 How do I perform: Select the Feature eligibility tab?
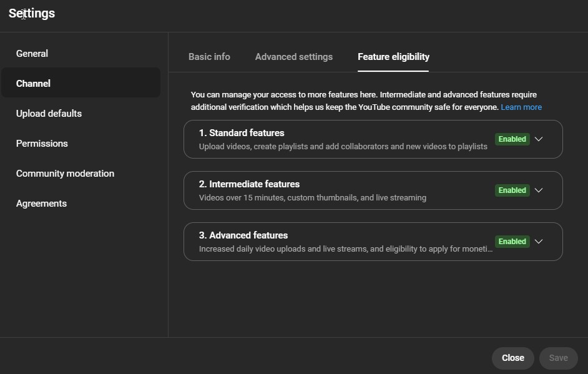pyautogui.click(x=393, y=57)
